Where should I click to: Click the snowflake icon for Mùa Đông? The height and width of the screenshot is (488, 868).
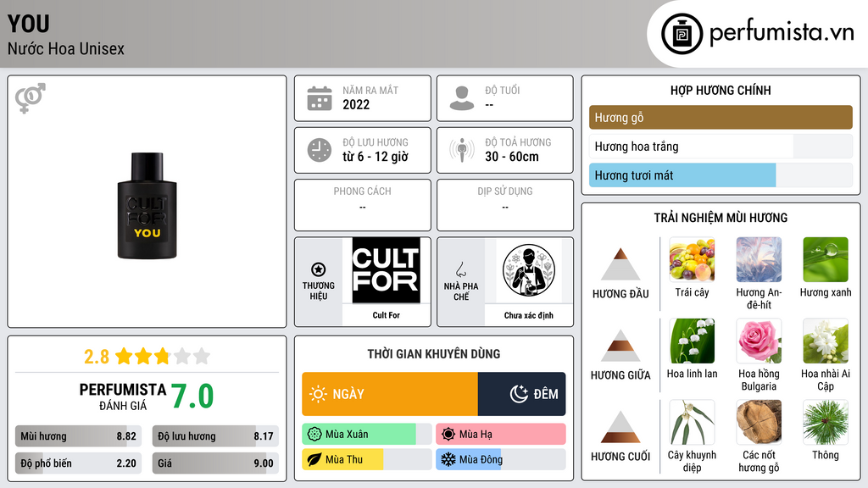pos(448,459)
